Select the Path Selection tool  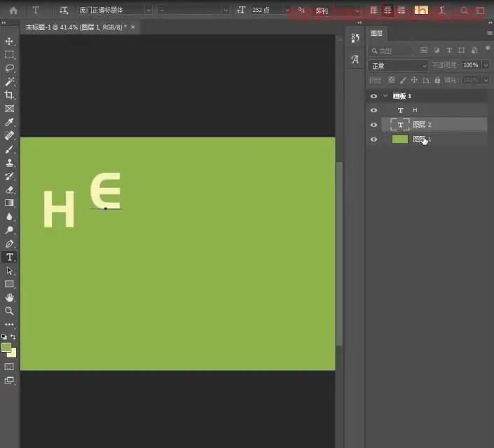pos(9,271)
